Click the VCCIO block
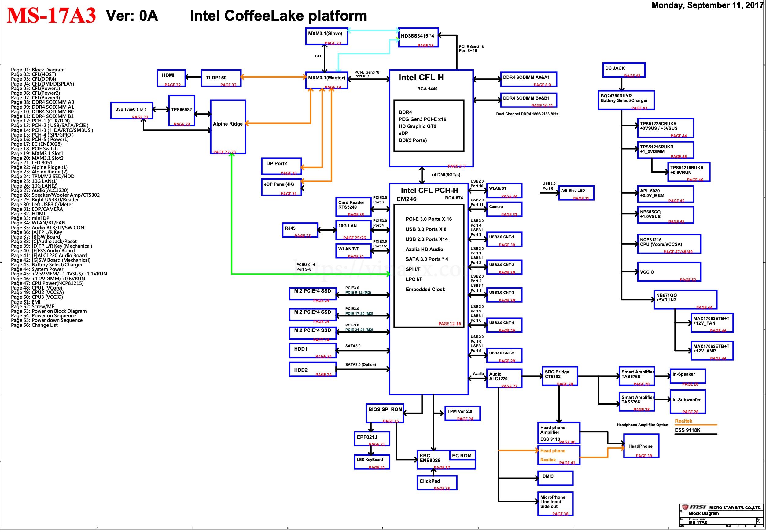This screenshot has width=766, height=532. [x=669, y=272]
